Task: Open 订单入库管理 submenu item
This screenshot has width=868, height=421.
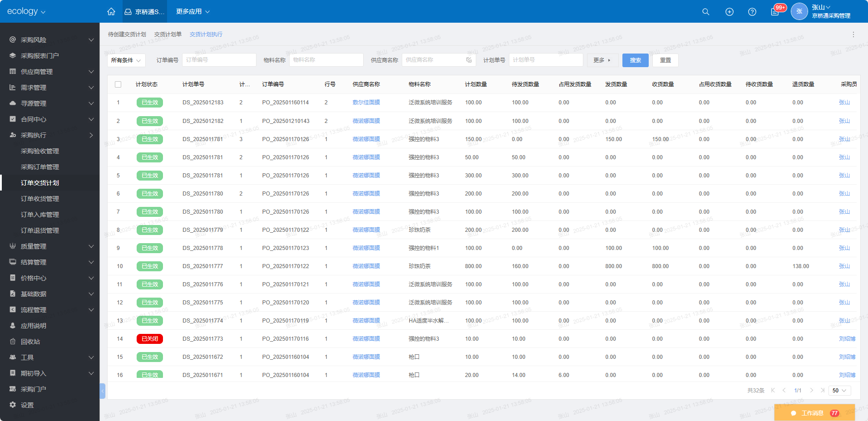Action: point(40,215)
